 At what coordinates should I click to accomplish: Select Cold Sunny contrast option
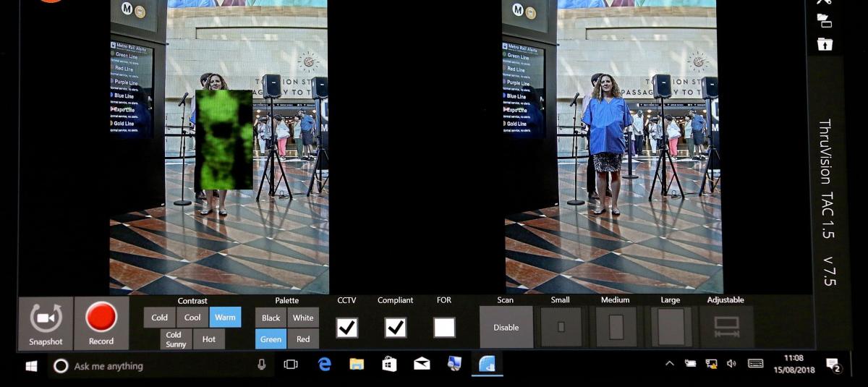point(175,339)
